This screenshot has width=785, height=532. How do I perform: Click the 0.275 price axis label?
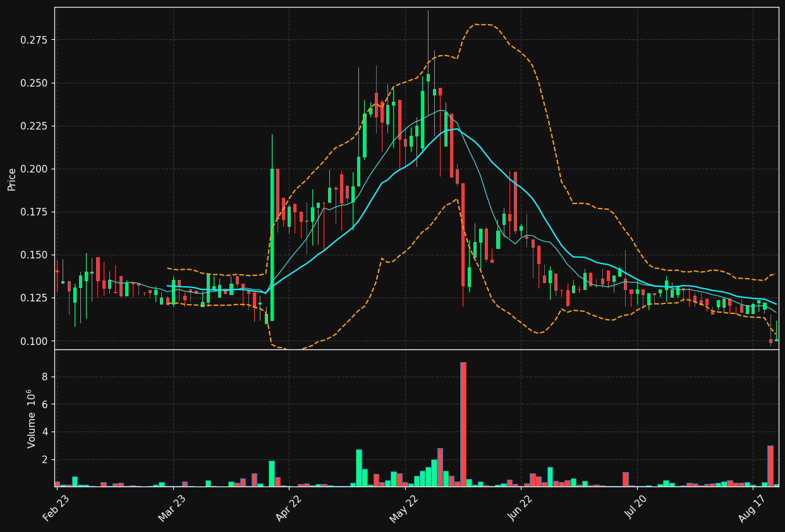click(35, 40)
